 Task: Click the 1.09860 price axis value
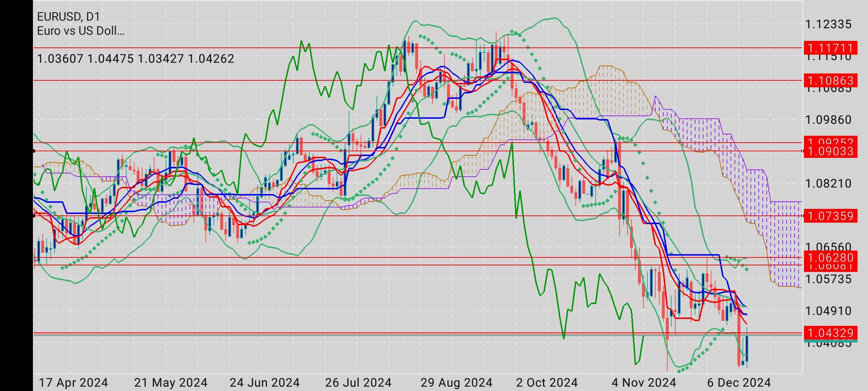(828, 120)
